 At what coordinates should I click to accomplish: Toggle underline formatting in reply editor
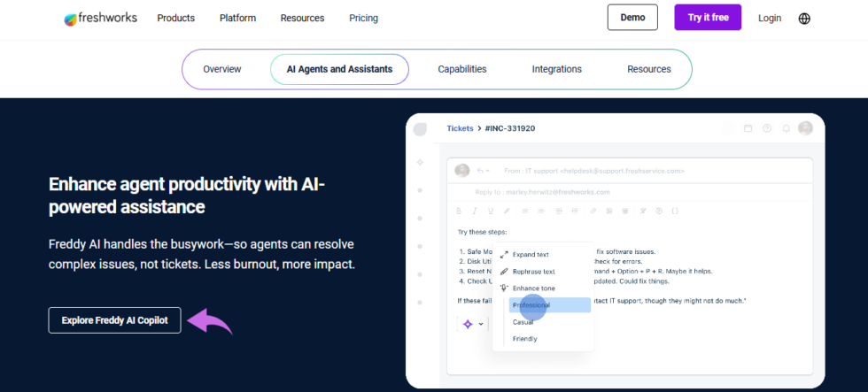tap(491, 211)
